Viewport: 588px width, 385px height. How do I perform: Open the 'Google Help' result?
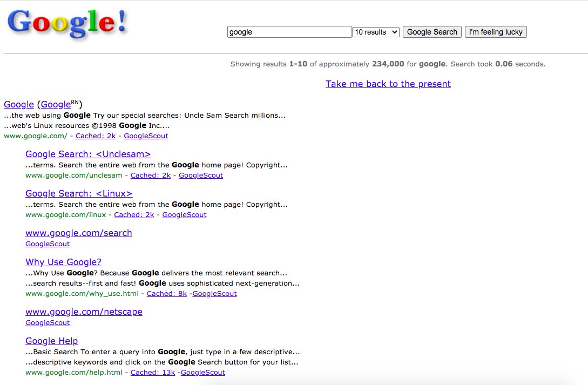tap(52, 341)
